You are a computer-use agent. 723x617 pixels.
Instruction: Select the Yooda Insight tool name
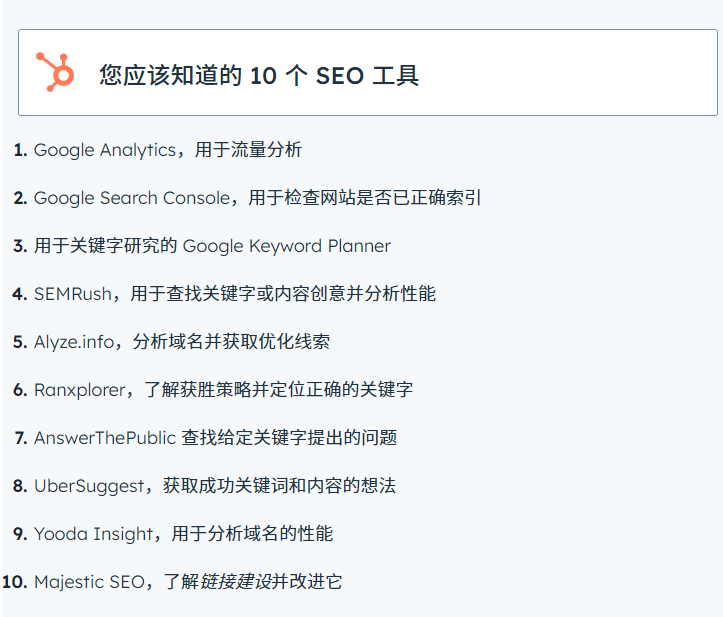point(93,534)
